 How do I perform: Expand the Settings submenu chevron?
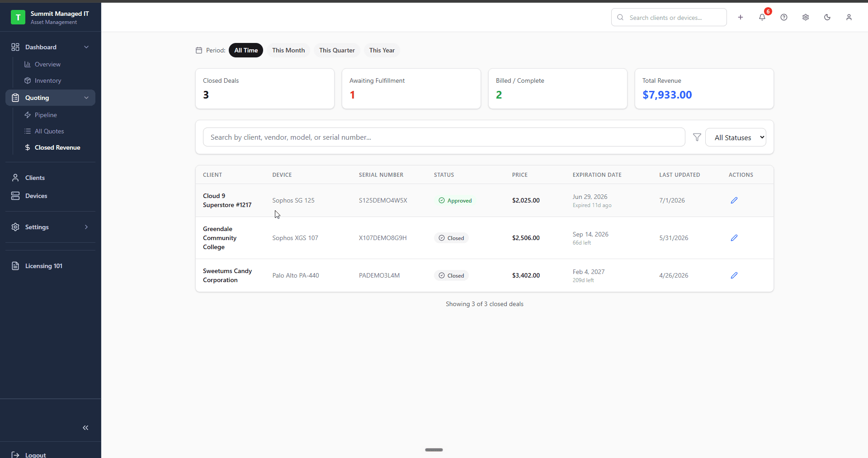click(86, 227)
